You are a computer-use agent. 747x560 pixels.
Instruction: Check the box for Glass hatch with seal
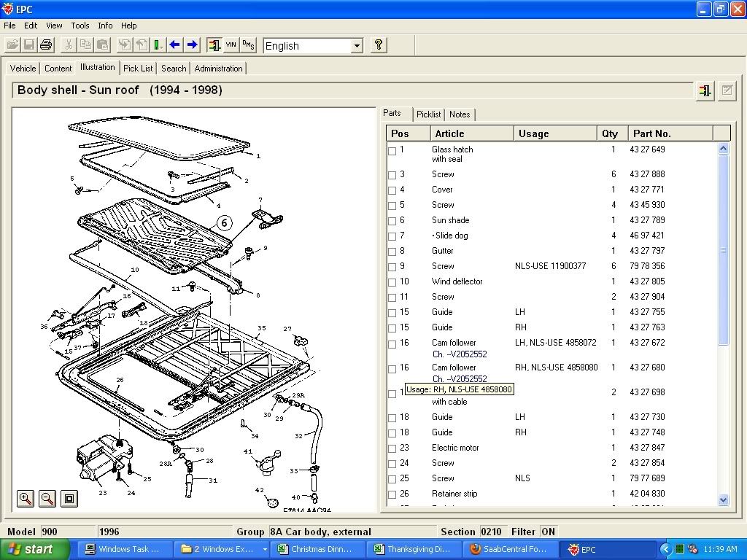(x=392, y=151)
